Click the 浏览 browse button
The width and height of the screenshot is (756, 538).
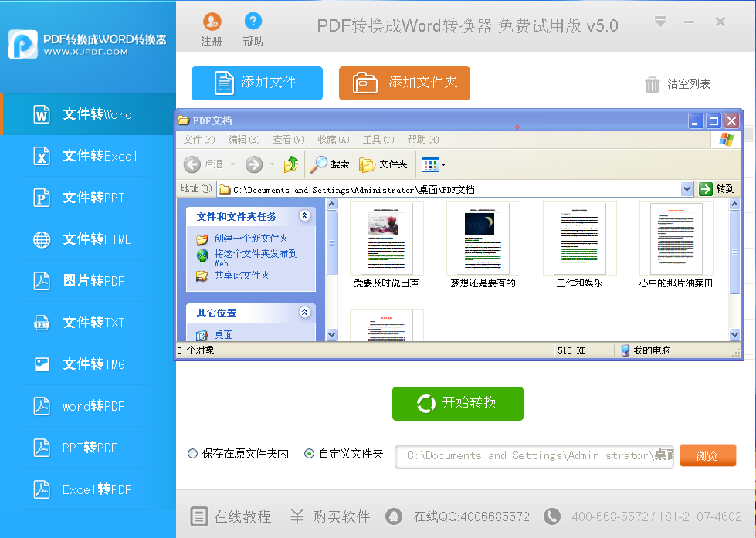708,455
